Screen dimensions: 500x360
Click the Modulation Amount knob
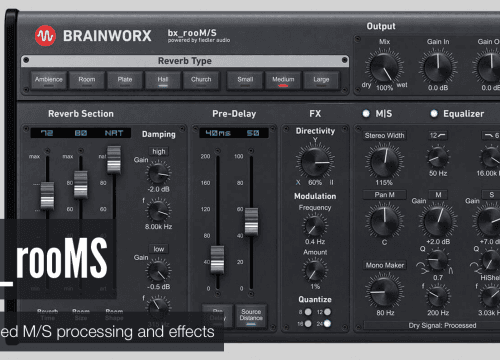click(314, 271)
